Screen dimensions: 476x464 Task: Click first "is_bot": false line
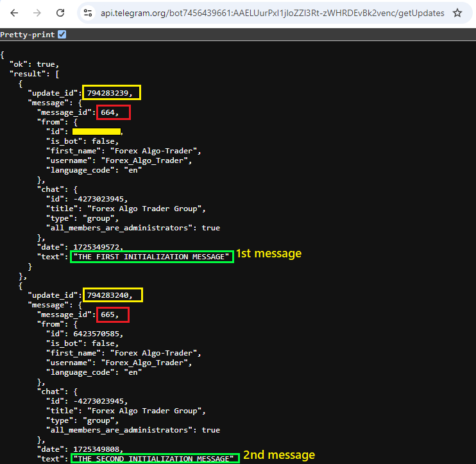[82, 141]
